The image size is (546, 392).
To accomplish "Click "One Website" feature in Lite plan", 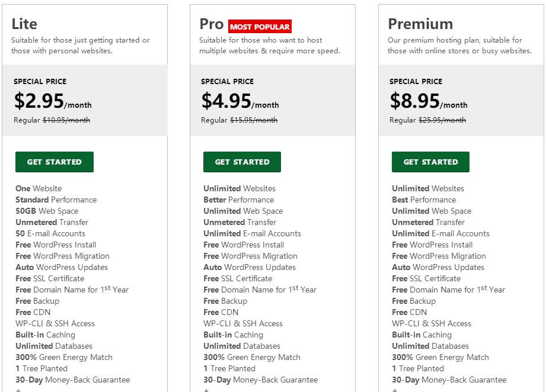I will click(39, 189).
